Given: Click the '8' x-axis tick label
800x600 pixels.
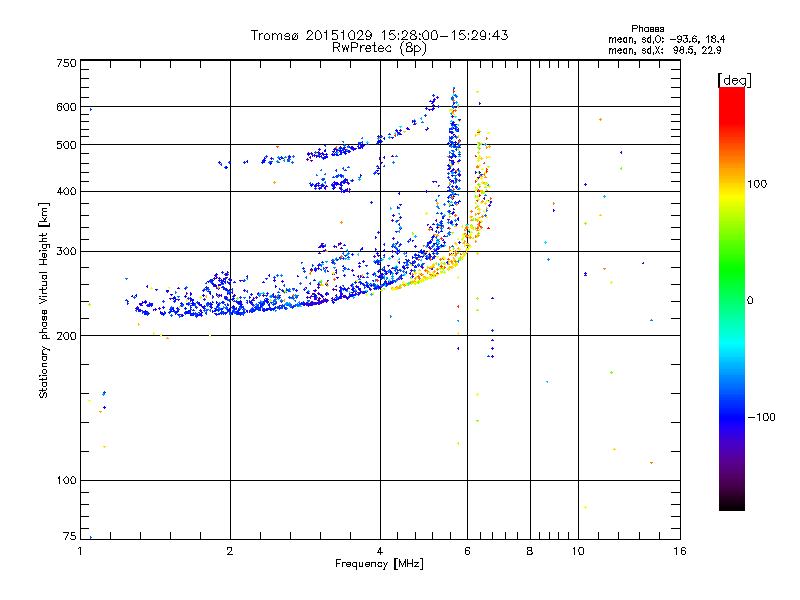Looking at the screenshot, I should tap(530, 551).
